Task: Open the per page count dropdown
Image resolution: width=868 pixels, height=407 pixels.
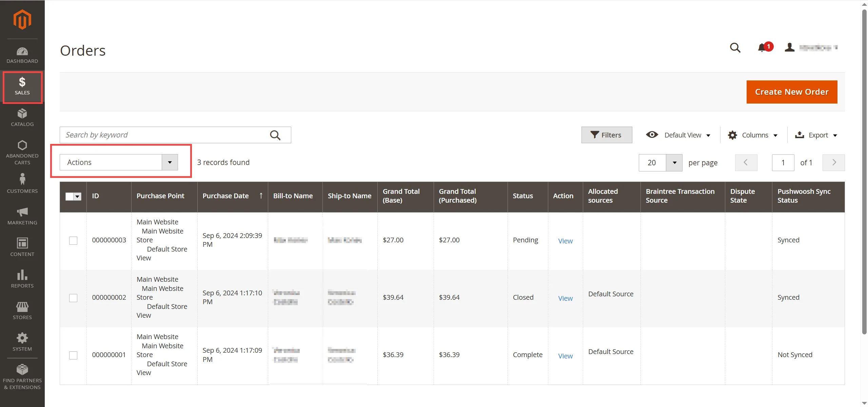Action: (674, 163)
